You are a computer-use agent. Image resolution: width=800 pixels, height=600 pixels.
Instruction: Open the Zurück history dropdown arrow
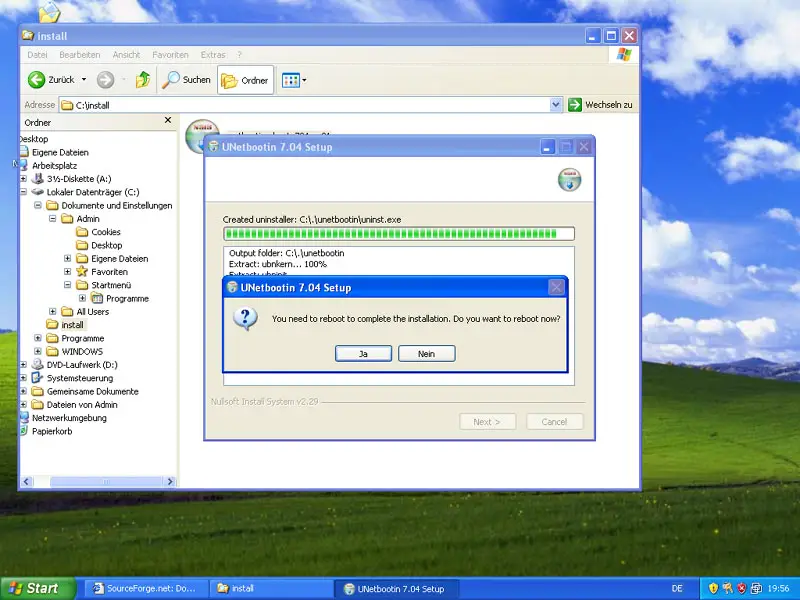tap(84, 80)
